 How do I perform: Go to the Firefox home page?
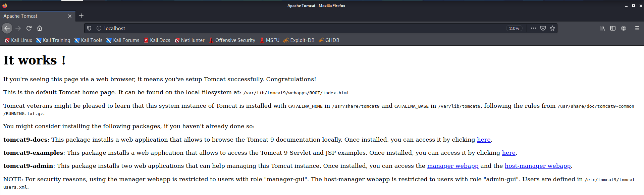tap(40, 28)
